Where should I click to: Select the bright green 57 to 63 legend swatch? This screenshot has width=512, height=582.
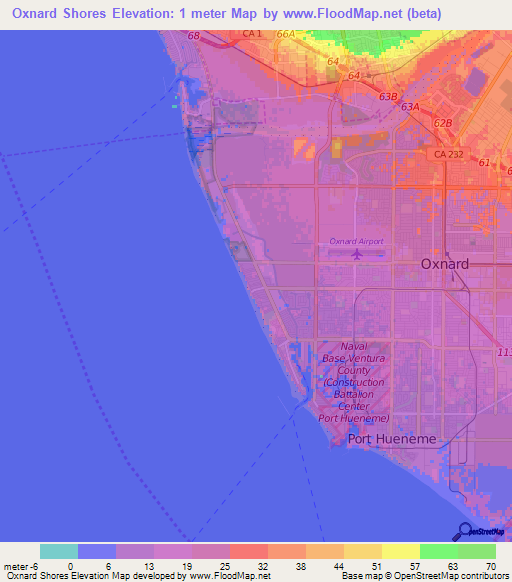(x=439, y=551)
